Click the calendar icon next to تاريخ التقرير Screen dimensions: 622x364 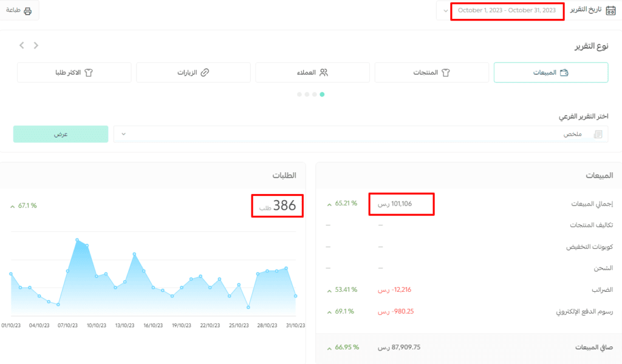coord(610,10)
